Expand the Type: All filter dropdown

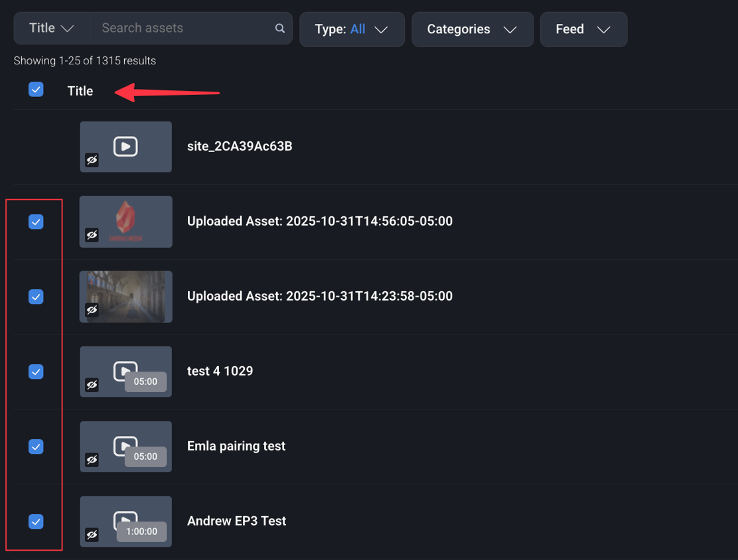[x=352, y=29]
